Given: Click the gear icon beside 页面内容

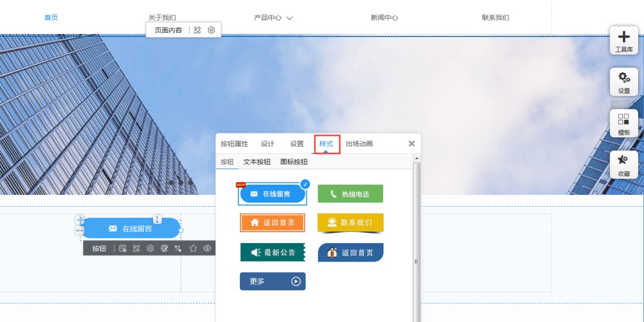Looking at the screenshot, I should point(211,30).
